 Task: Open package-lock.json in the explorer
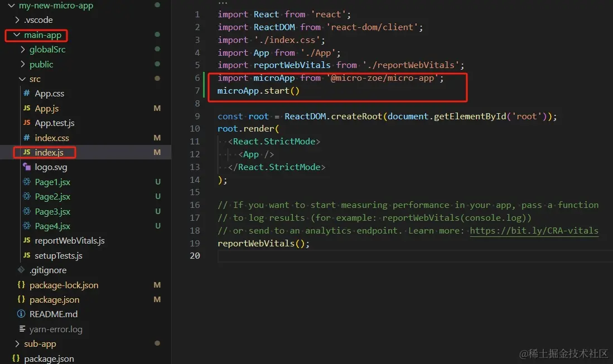[x=64, y=285]
